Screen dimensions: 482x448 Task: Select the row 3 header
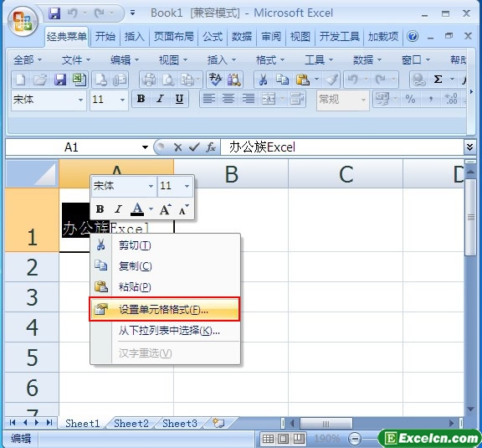[x=32, y=297]
